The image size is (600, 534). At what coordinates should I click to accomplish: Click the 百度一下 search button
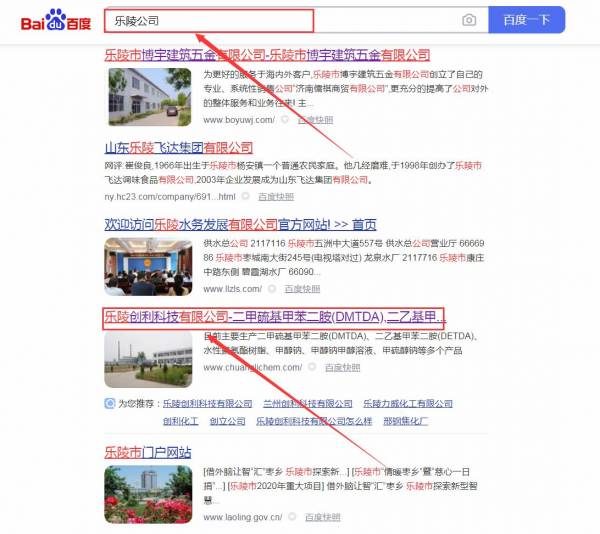[527, 20]
